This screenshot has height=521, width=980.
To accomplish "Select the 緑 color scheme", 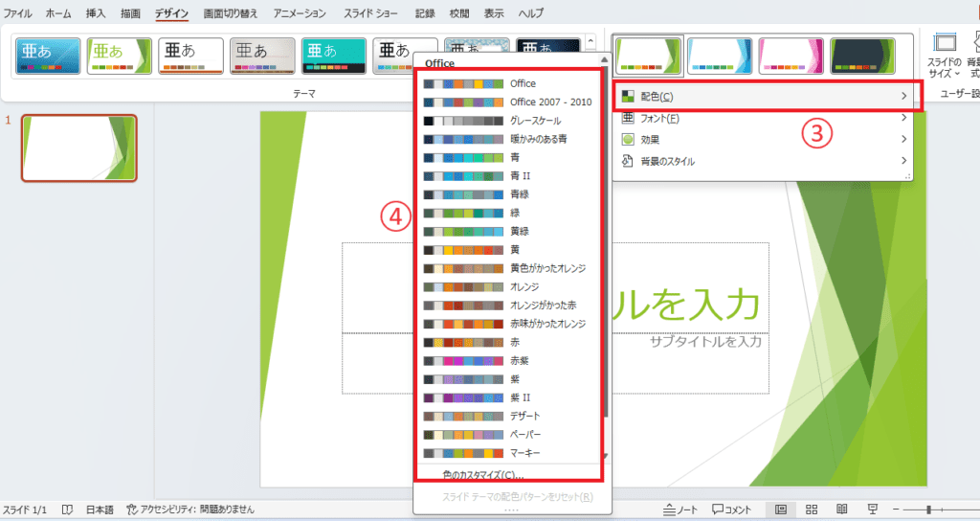I will [x=509, y=213].
